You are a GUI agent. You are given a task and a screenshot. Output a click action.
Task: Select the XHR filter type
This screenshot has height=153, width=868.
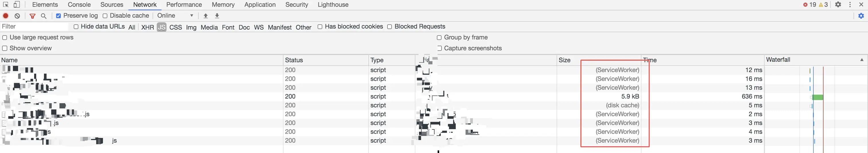pyautogui.click(x=147, y=27)
